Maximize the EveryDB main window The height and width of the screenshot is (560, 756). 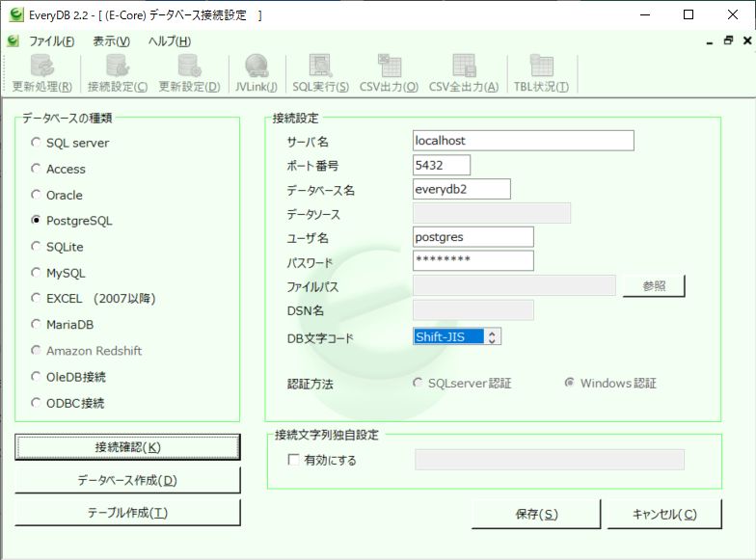coord(688,14)
